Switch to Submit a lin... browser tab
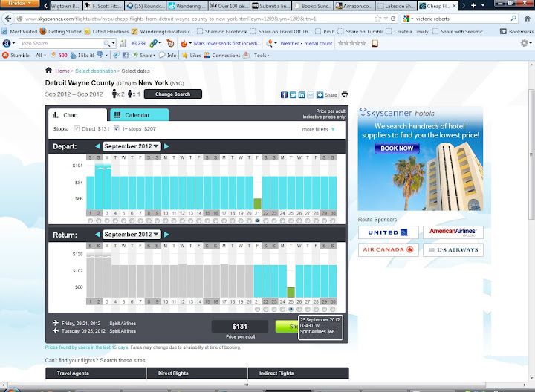This screenshot has width=535, height=392. click(x=270, y=6)
